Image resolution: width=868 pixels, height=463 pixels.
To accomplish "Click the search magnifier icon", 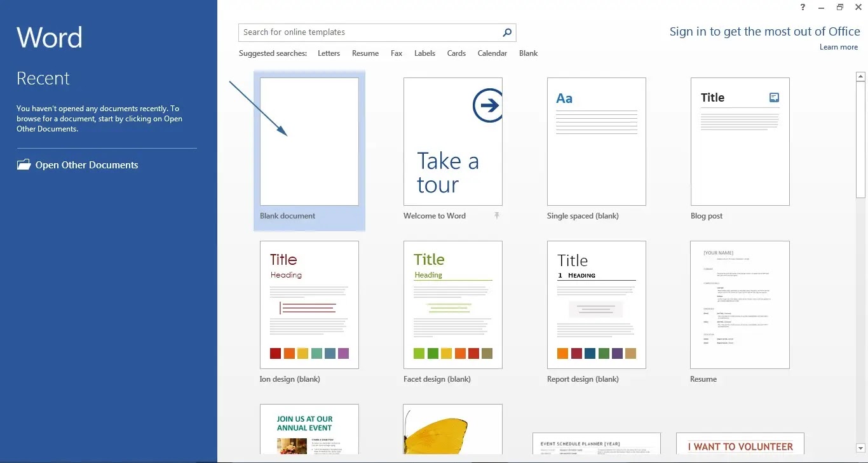I will click(x=506, y=32).
